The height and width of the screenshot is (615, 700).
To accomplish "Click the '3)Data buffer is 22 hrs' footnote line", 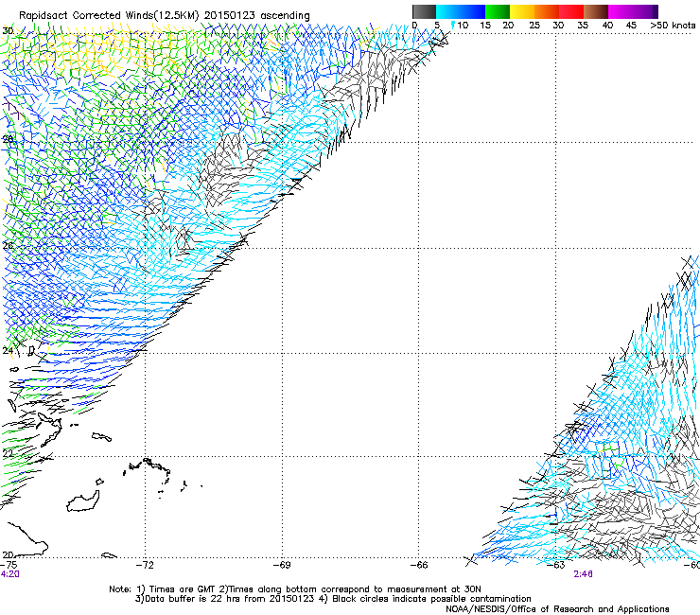I will (x=333, y=599).
